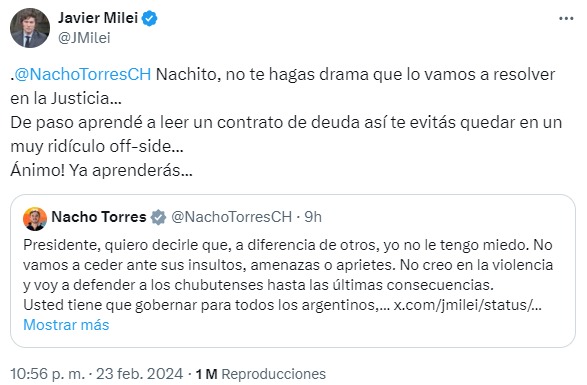The width and height of the screenshot is (587, 385).
Task: Open the Nacho Torres name in quoted tweet
Action: pyautogui.click(x=99, y=217)
